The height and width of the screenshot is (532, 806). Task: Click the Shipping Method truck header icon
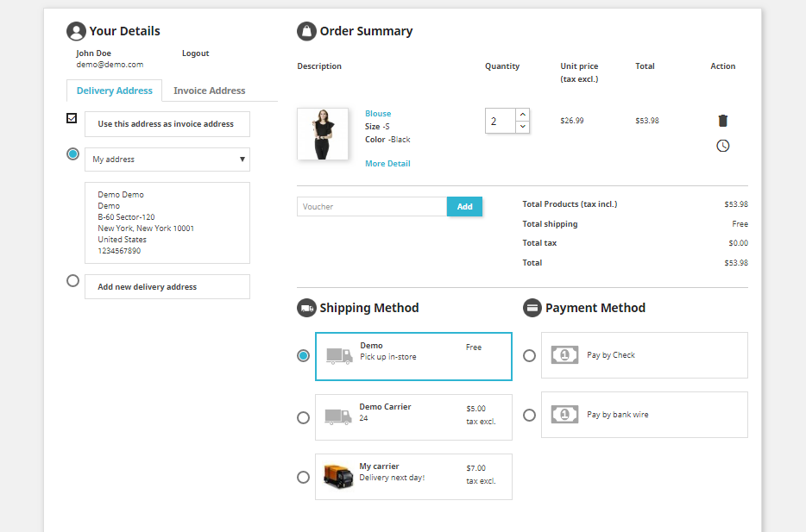tap(306, 308)
